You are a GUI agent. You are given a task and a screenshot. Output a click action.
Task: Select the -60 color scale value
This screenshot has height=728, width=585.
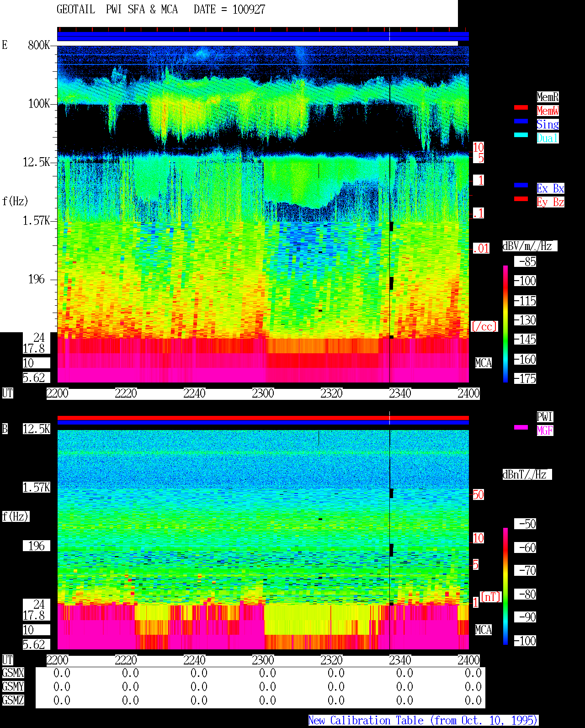click(525, 547)
